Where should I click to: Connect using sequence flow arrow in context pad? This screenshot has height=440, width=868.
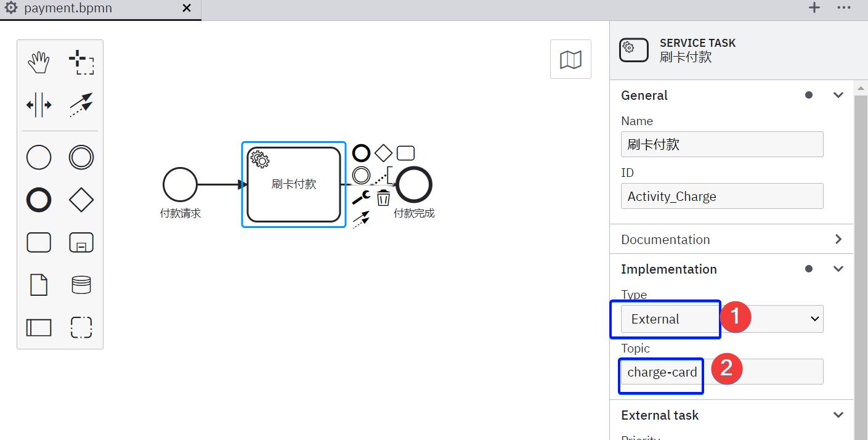pyautogui.click(x=361, y=219)
